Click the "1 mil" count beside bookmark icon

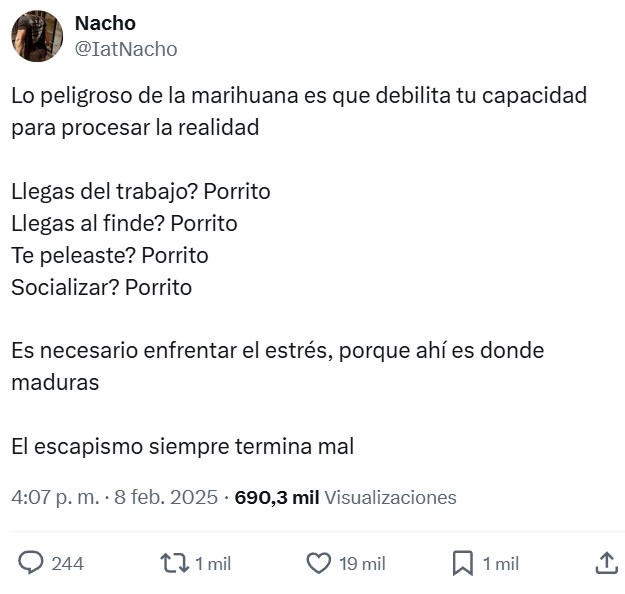[x=500, y=564]
